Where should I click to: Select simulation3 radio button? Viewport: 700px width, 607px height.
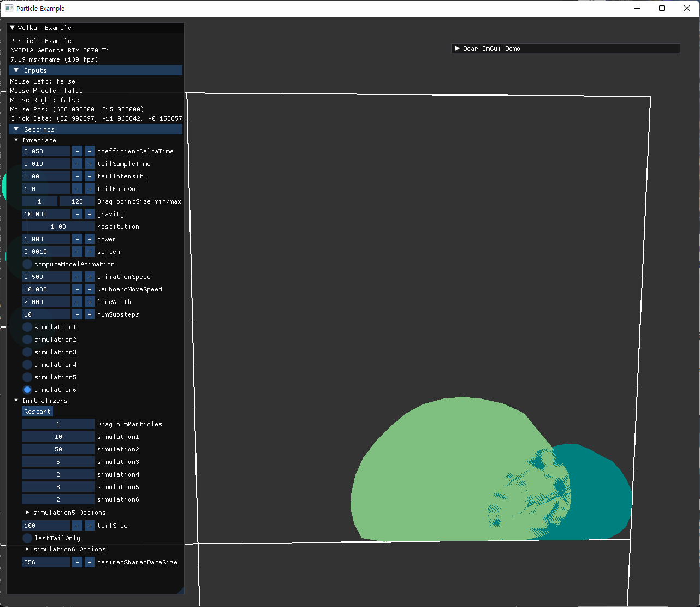pos(27,352)
